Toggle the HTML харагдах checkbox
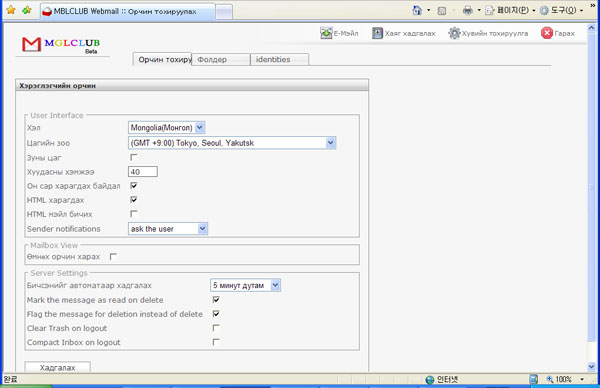The height and width of the screenshot is (388, 600). coord(134,200)
